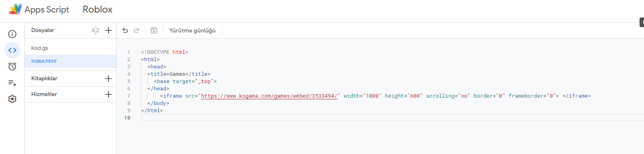Click the Roblox project title
The width and height of the screenshot is (644, 154).
pyautogui.click(x=97, y=9)
